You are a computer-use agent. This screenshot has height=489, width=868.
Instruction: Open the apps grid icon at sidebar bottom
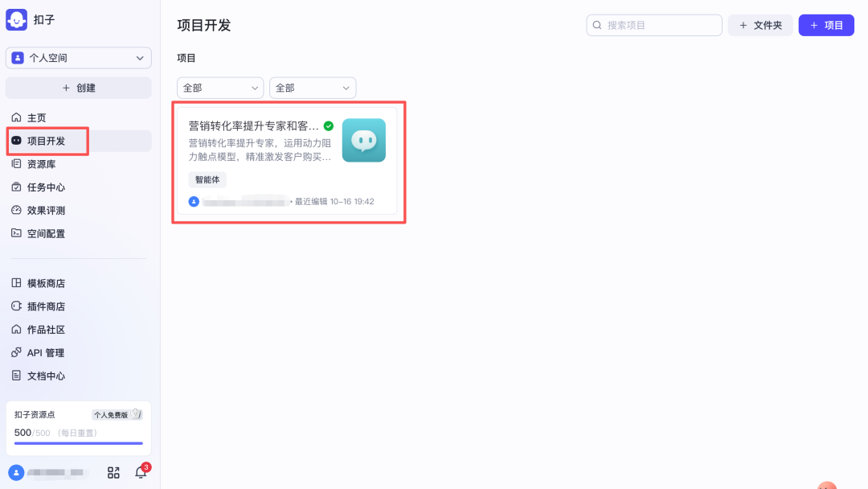(x=113, y=472)
